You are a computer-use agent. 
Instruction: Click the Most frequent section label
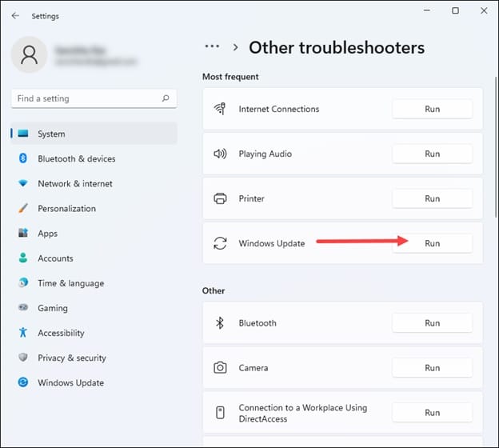coord(230,77)
